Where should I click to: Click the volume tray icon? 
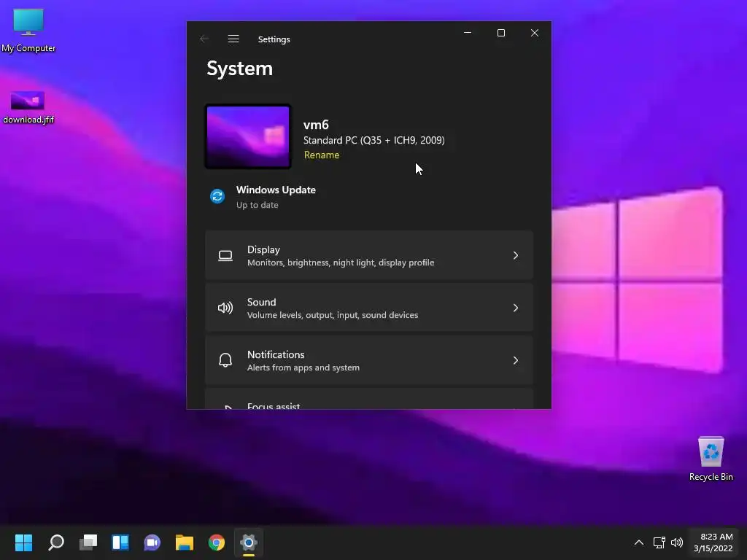coord(676,542)
